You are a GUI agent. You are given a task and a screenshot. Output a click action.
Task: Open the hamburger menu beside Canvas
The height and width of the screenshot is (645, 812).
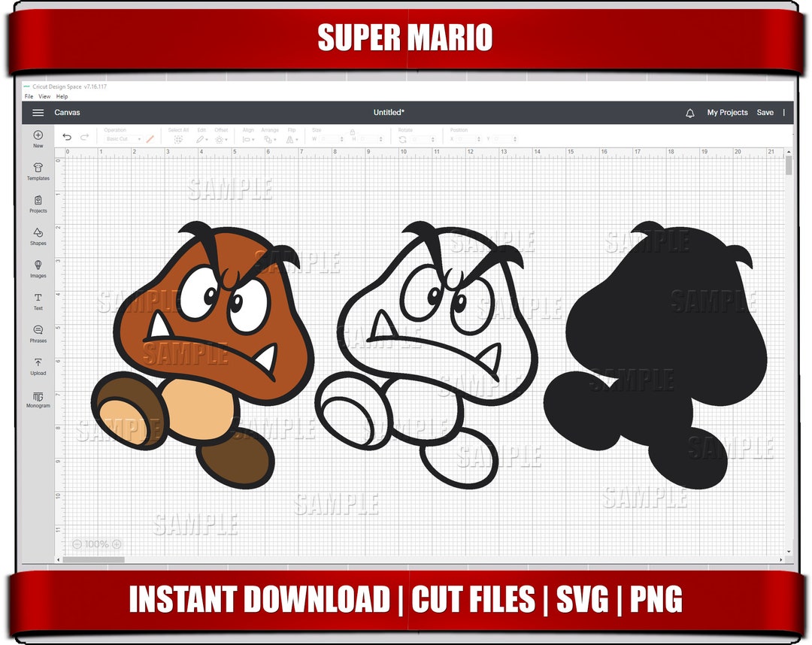(x=38, y=112)
